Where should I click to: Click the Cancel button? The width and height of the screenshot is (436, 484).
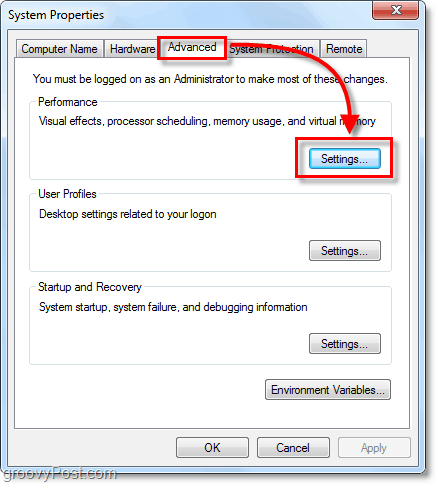tap(293, 448)
